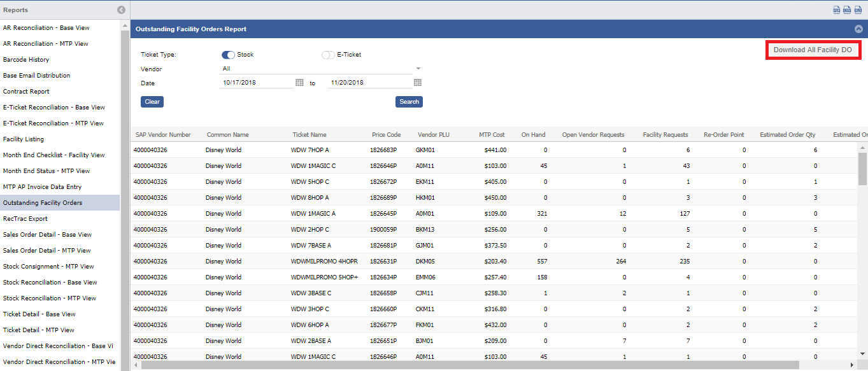Open the start date calendar picker
This screenshot has width=868, height=371.
click(x=299, y=83)
